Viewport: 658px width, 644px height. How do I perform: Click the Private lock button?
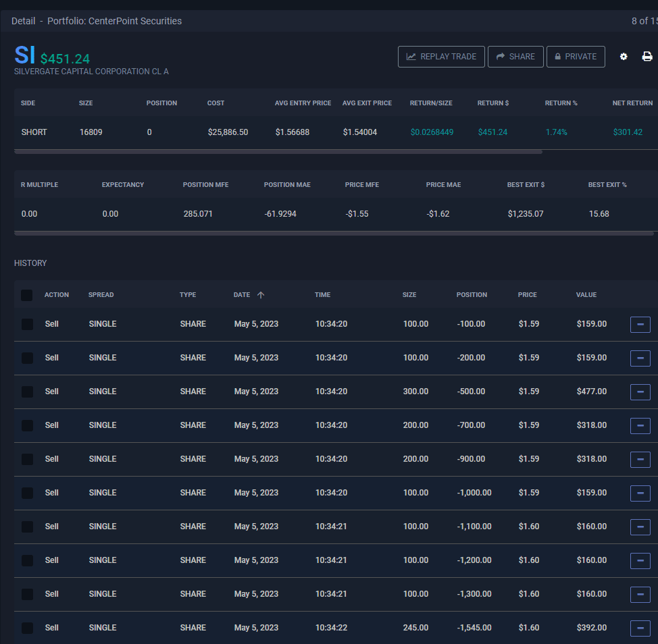575,57
